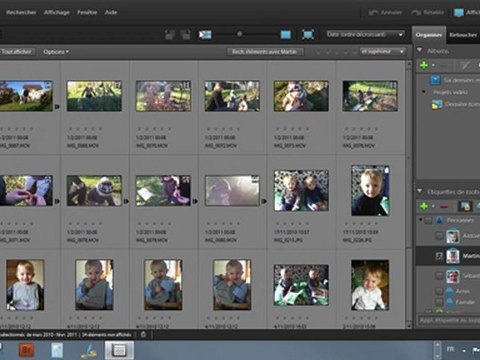Click the face recognition icon in Etiquettes toolbar
The height and width of the screenshot is (360, 480).
click(465, 206)
